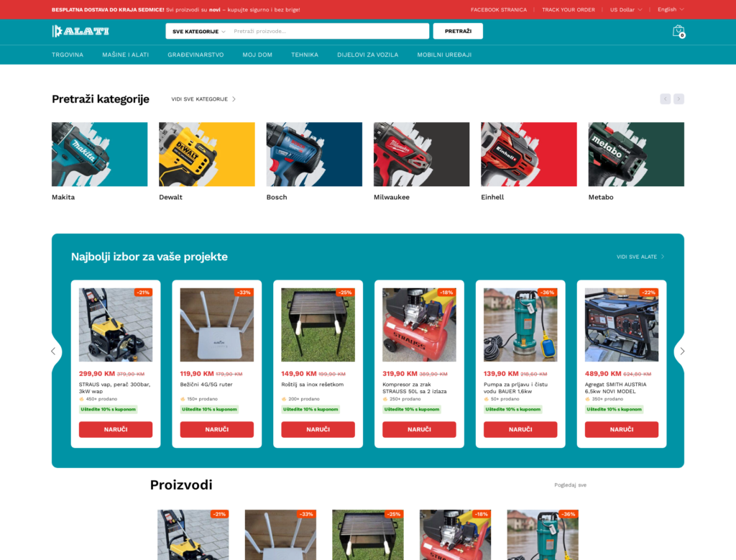Click the Milwaukee category name text
736x560 pixels.
[392, 197]
